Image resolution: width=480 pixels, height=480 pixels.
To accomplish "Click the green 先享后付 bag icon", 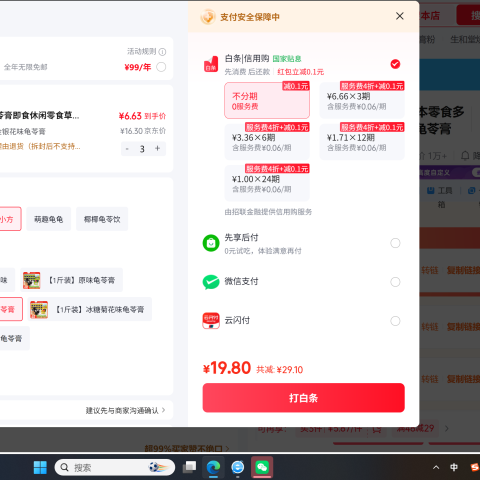I will tap(211, 243).
